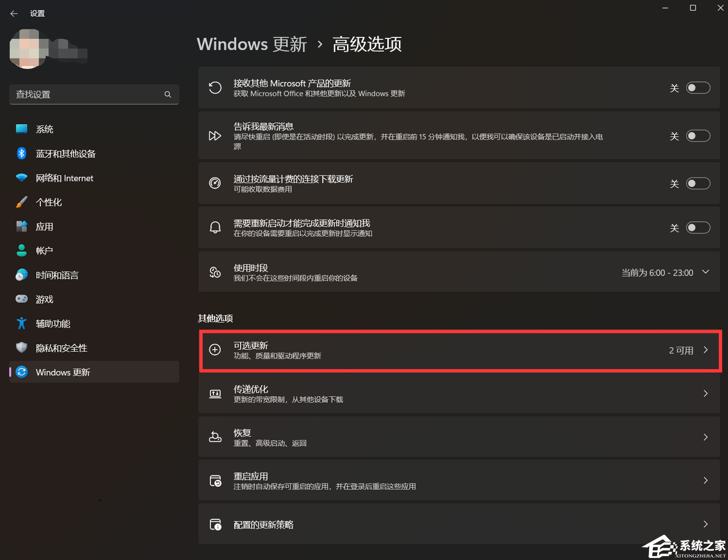Viewport: 728px width, 560px height.
Task: Minimize the Settings window
Action: point(665,8)
